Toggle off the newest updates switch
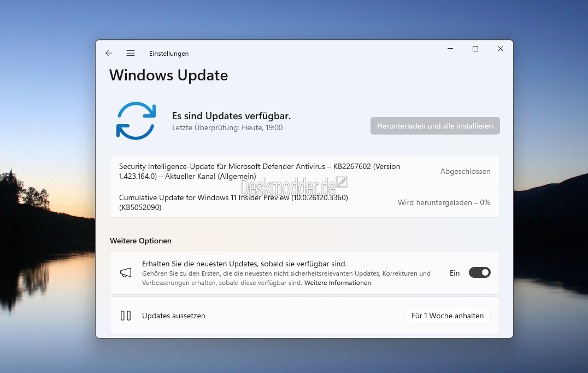The image size is (588, 373). point(480,272)
